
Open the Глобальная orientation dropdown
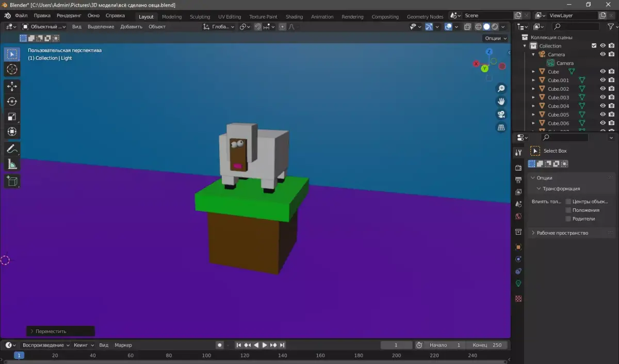(x=219, y=27)
